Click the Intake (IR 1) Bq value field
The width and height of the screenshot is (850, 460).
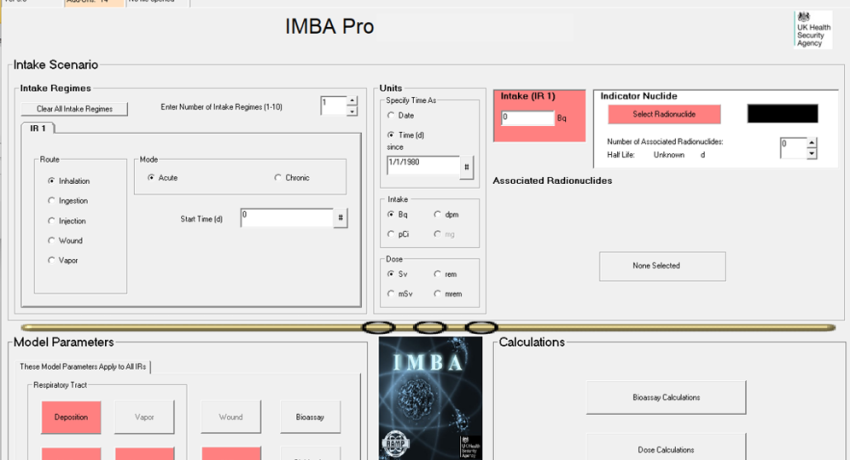pyautogui.click(x=527, y=118)
